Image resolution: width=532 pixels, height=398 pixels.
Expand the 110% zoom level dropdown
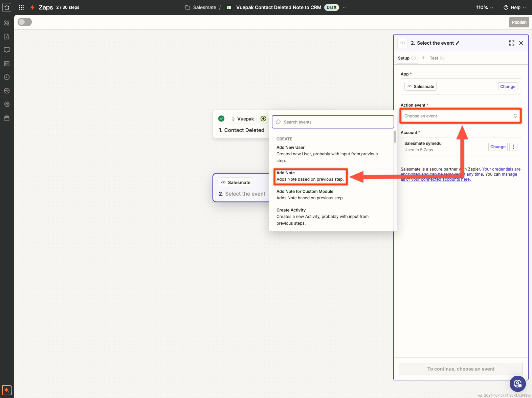[485, 7]
